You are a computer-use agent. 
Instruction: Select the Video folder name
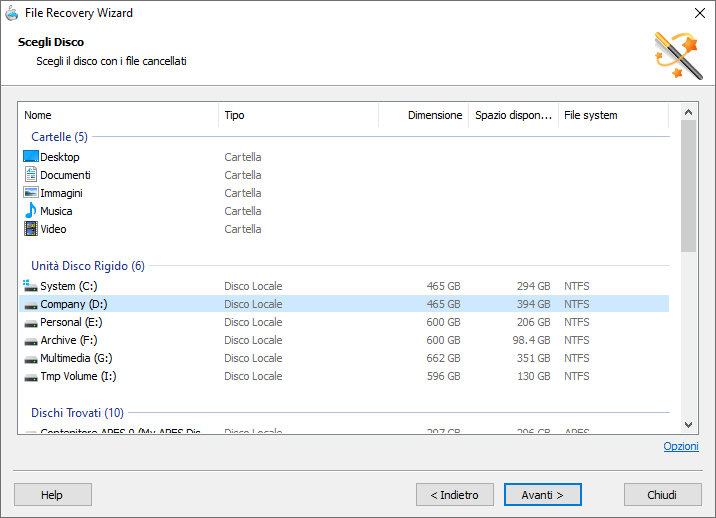coord(53,229)
